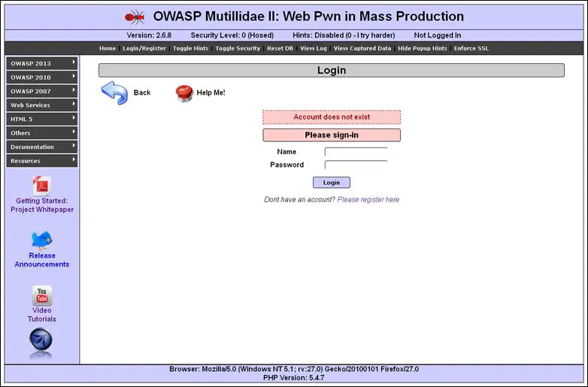Toggle Hints in the top navigation bar
The height and width of the screenshot is (387, 588).
pyautogui.click(x=191, y=48)
